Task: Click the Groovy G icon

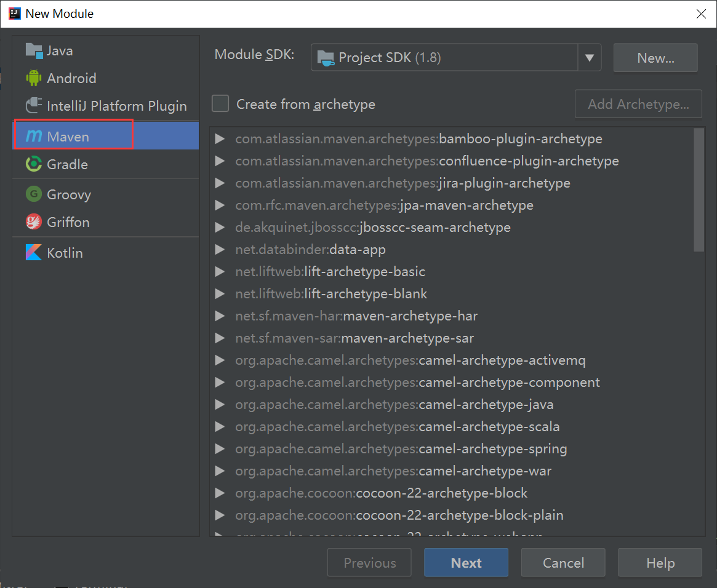Action: (x=34, y=194)
